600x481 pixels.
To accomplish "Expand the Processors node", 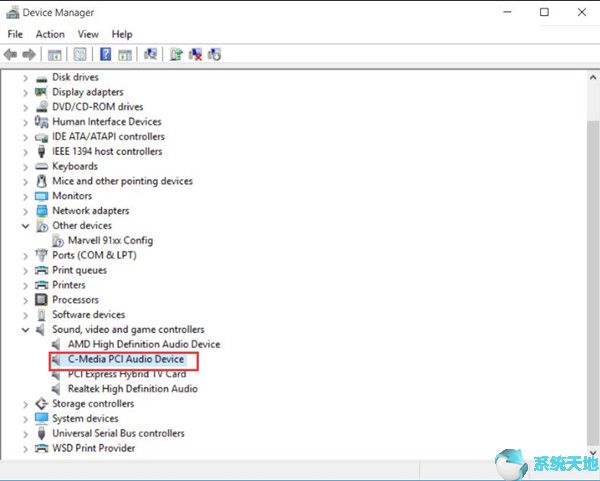I will pos(25,300).
